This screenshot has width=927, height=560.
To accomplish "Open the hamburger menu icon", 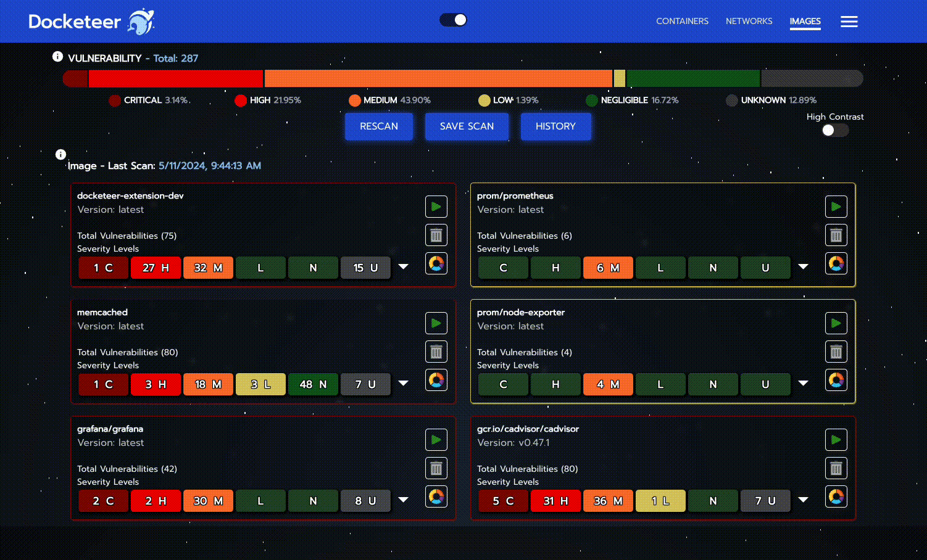I will [x=849, y=22].
